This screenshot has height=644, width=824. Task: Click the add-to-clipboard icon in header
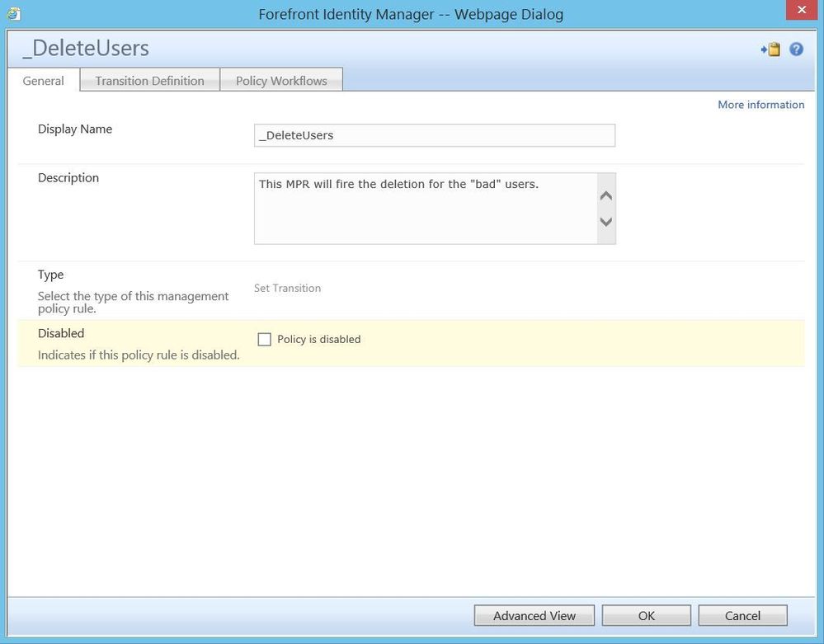770,49
